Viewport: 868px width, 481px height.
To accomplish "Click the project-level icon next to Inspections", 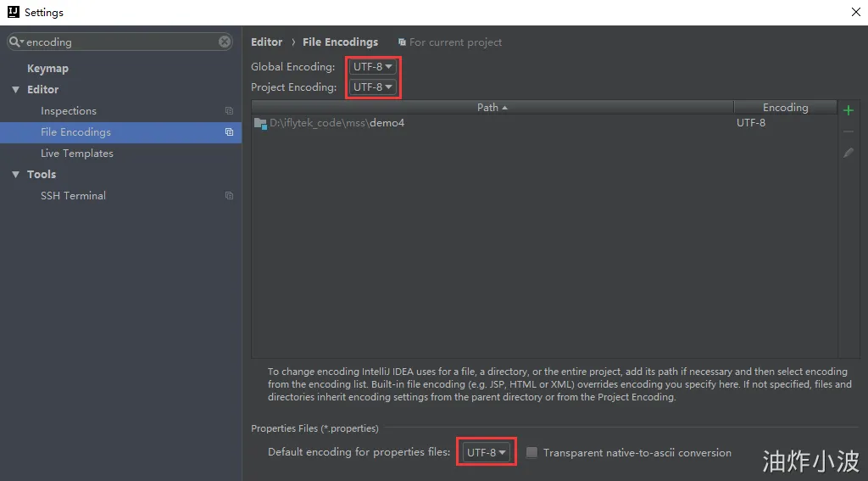I will [x=229, y=111].
